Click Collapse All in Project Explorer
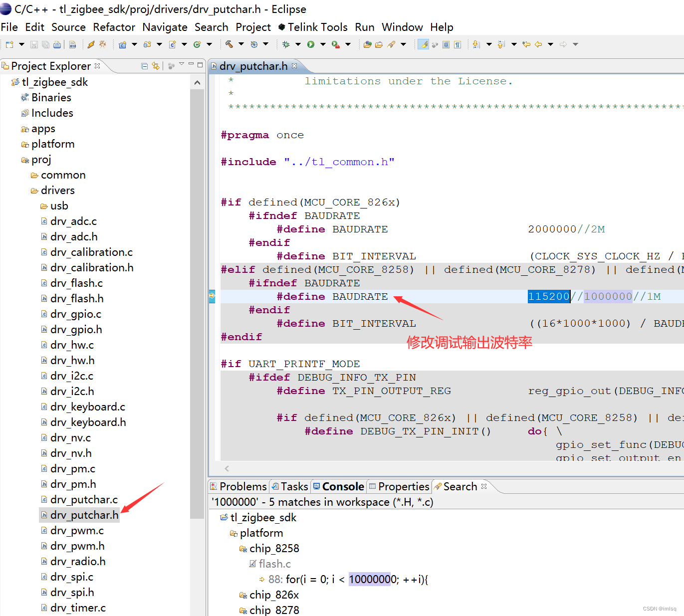 coord(144,66)
